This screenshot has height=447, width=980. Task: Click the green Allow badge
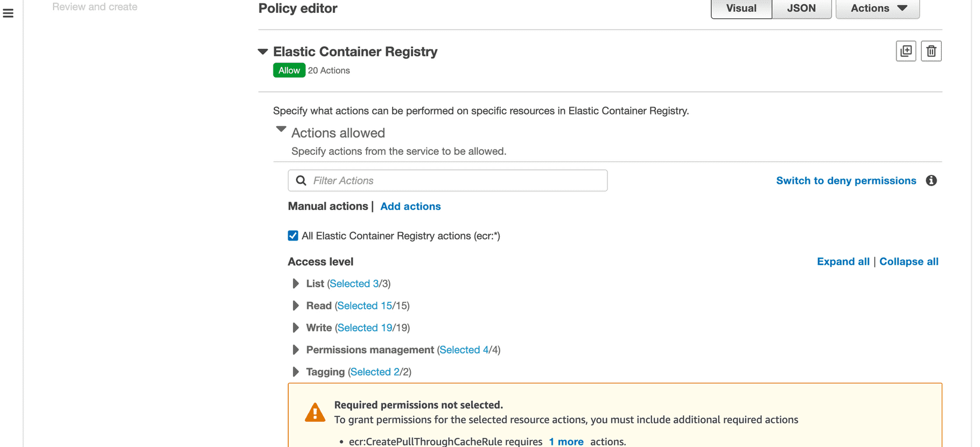(x=289, y=70)
